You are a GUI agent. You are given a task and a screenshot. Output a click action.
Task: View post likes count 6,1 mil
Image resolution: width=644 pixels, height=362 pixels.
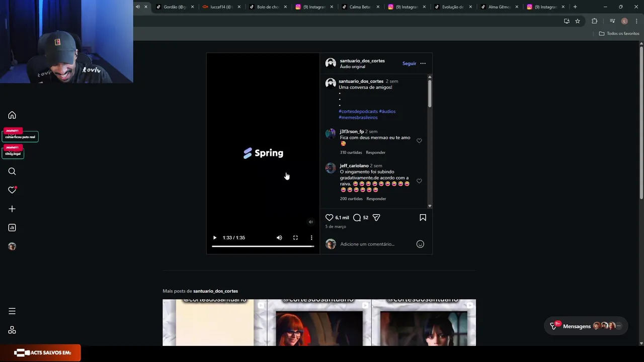coord(342,218)
